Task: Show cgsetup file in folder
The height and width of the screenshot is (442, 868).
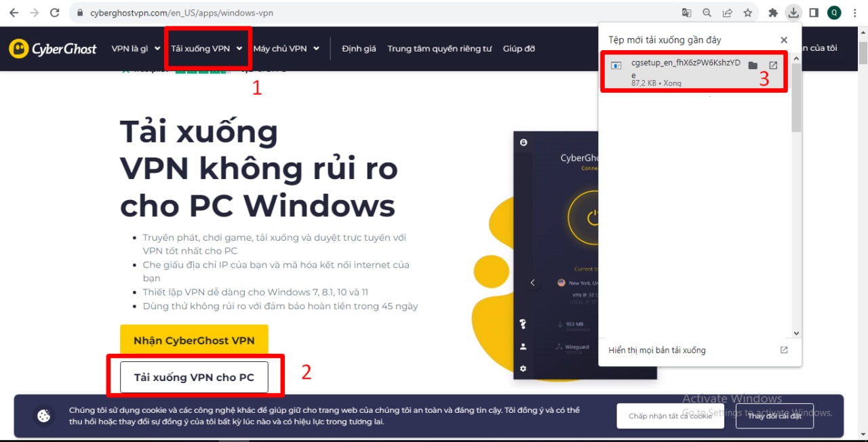Action: pos(753,66)
